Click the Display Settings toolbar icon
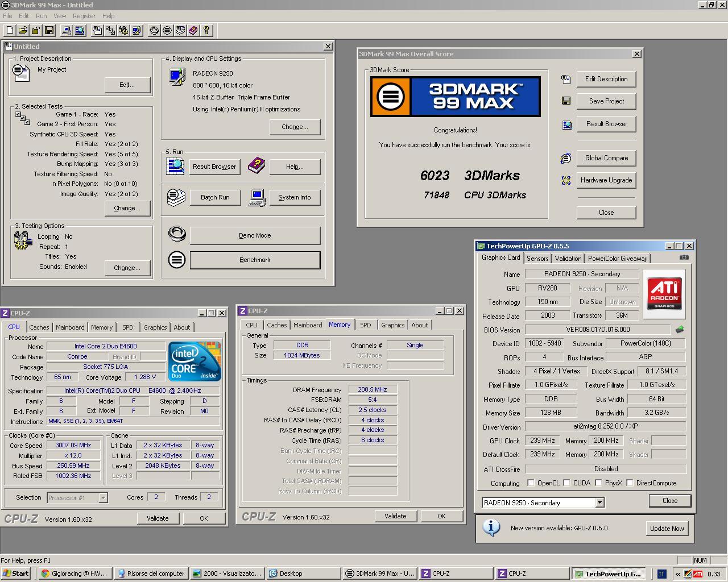Image resolution: width=728 pixels, height=582 pixels. [136, 30]
